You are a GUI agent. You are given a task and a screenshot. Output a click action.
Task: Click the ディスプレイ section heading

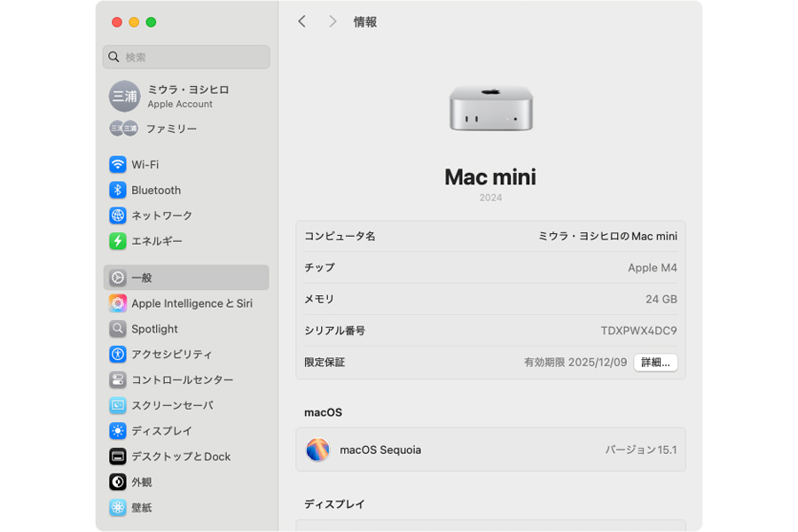(334, 504)
